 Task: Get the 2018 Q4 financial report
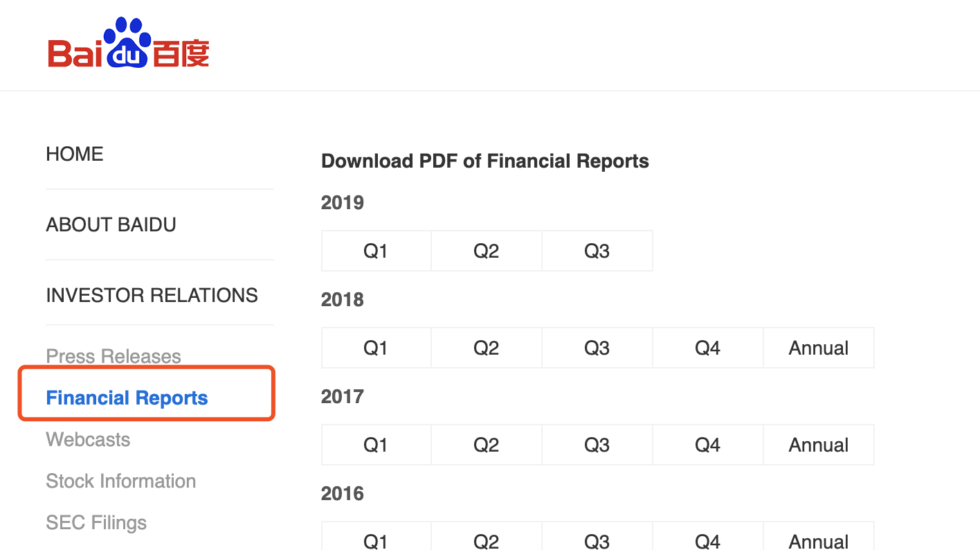[707, 348]
